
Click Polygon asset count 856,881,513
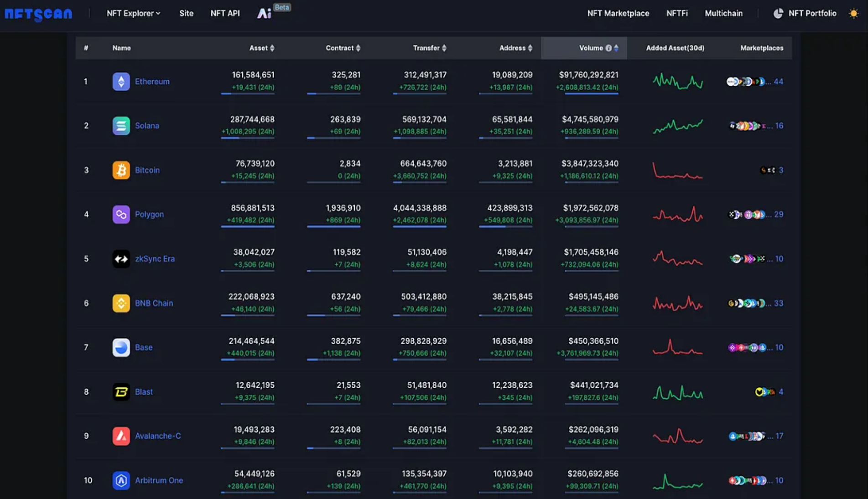pos(252,208)
